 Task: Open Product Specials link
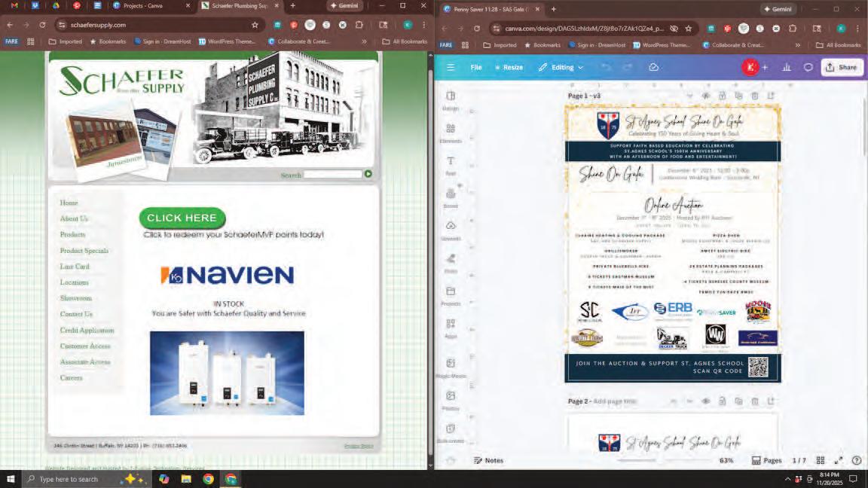coord(84,251)
